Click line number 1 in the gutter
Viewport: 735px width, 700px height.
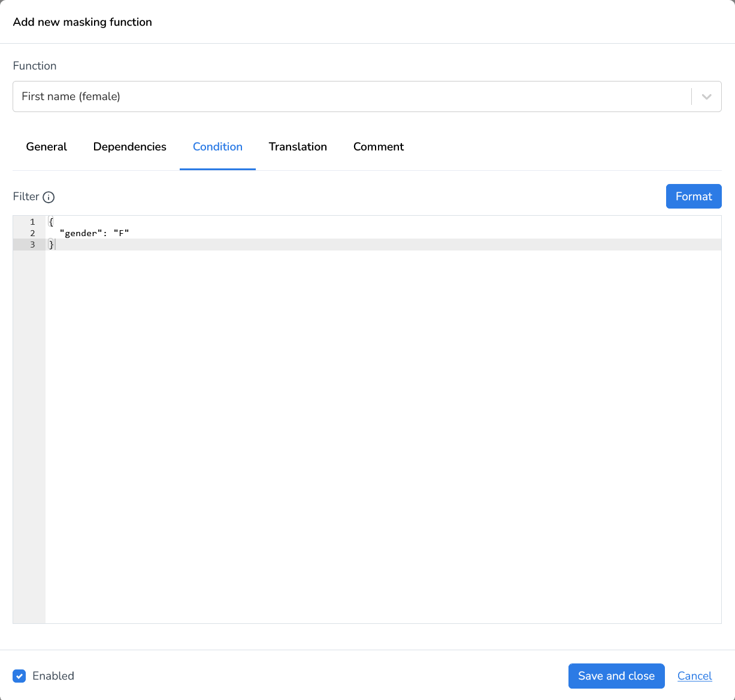[32, 222]
